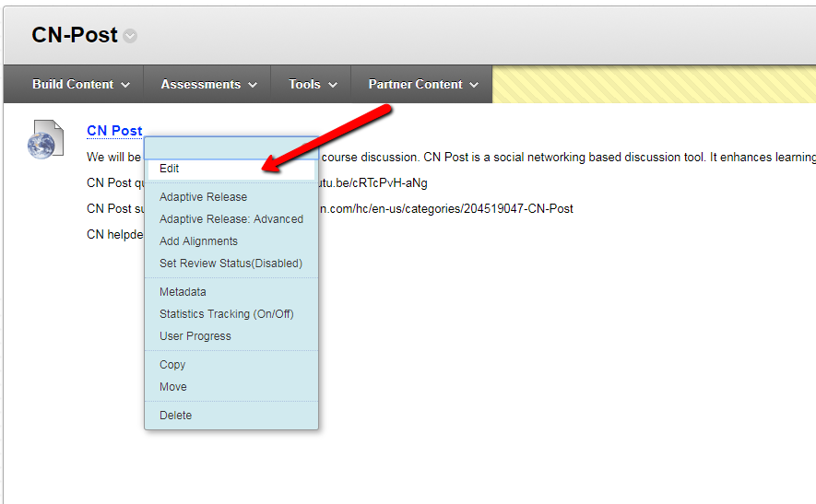Image resolution: width=816 pixels, height=504 pixels.
Task: Click the 'CN helpde' line of text
Action: point(114,235)
